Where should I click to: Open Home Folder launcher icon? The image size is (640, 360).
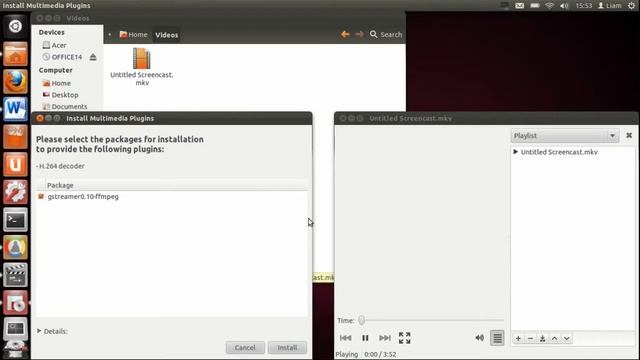pos(15,54)
